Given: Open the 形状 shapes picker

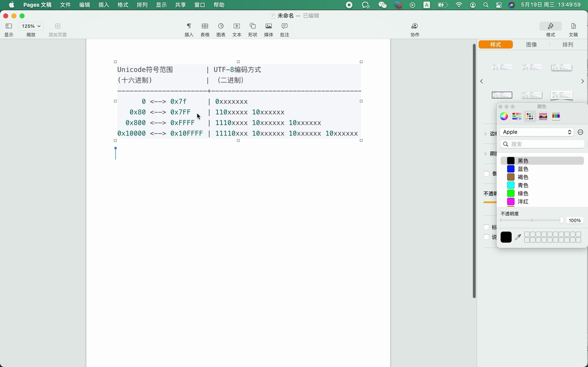Looking at the screenshot, I should (252, 30).
